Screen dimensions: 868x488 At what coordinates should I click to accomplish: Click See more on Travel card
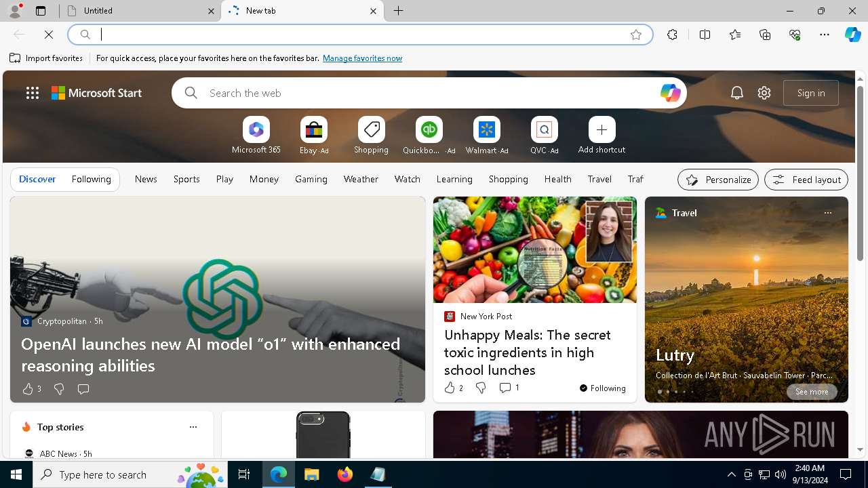coord(812,392)
